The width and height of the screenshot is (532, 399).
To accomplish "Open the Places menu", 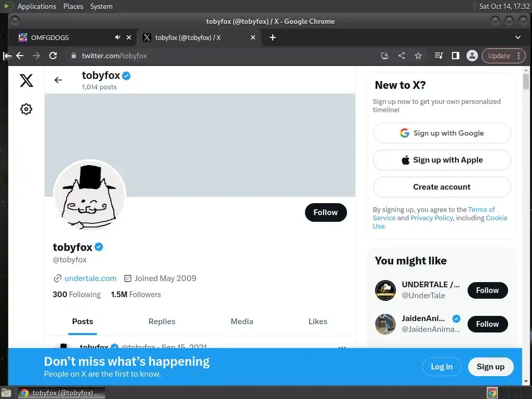I will 73,6.
